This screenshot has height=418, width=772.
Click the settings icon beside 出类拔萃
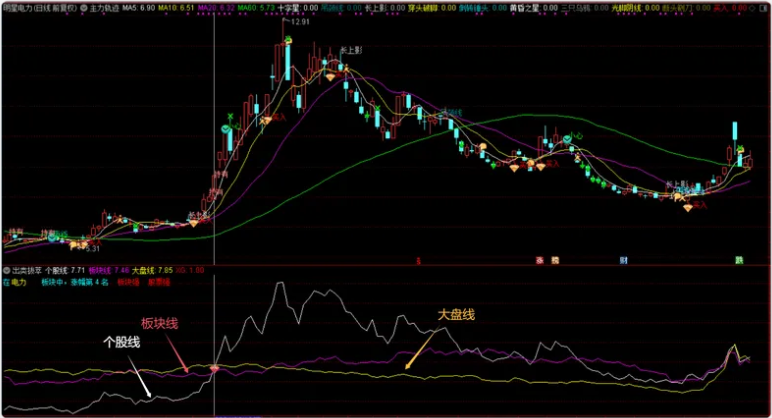[7, 270]
